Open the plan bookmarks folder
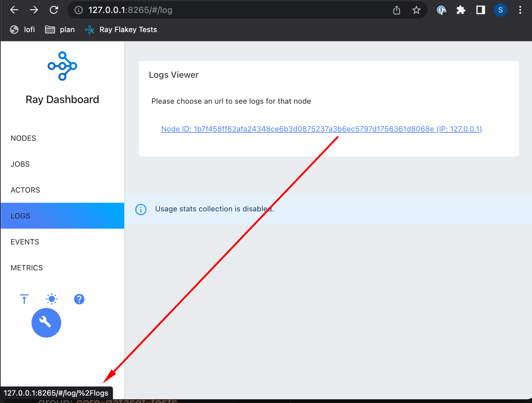The height and width of the screenshot is (403, 532). [x=60, y=30]
